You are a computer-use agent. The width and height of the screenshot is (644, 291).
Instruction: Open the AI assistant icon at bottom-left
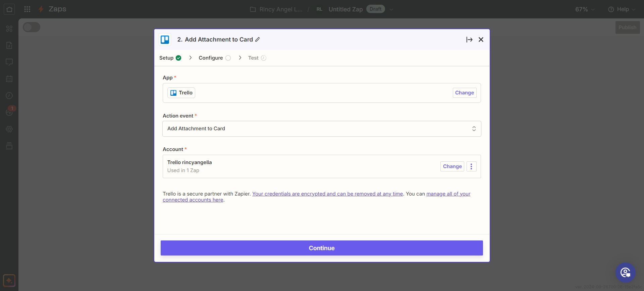(x=9, y=280)
